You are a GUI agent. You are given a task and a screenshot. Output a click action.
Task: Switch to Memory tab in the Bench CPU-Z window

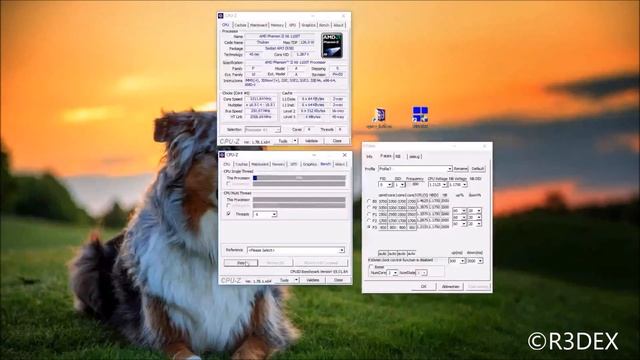point(278,164)
